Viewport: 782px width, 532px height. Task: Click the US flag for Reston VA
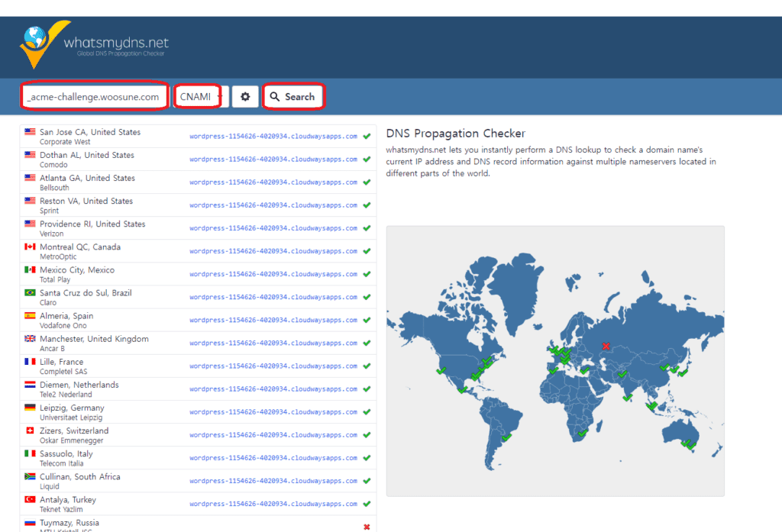click(x=30, y=201)
